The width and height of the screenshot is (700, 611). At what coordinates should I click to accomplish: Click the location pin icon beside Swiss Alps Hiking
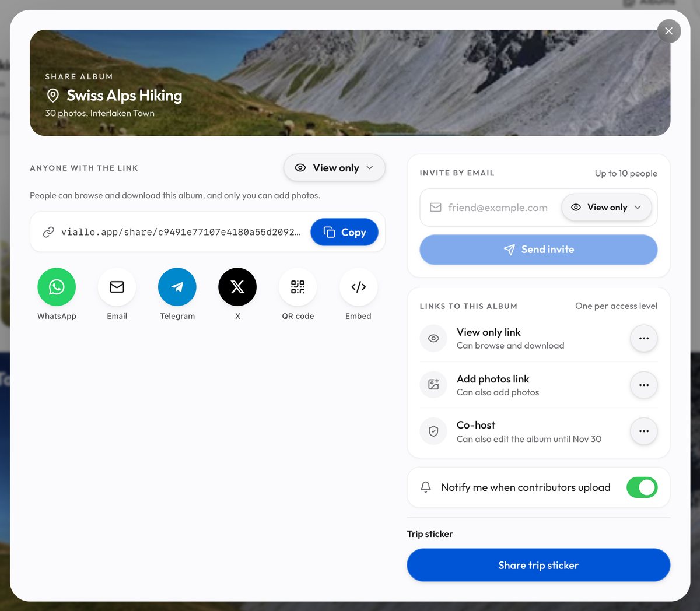[53, 96]
